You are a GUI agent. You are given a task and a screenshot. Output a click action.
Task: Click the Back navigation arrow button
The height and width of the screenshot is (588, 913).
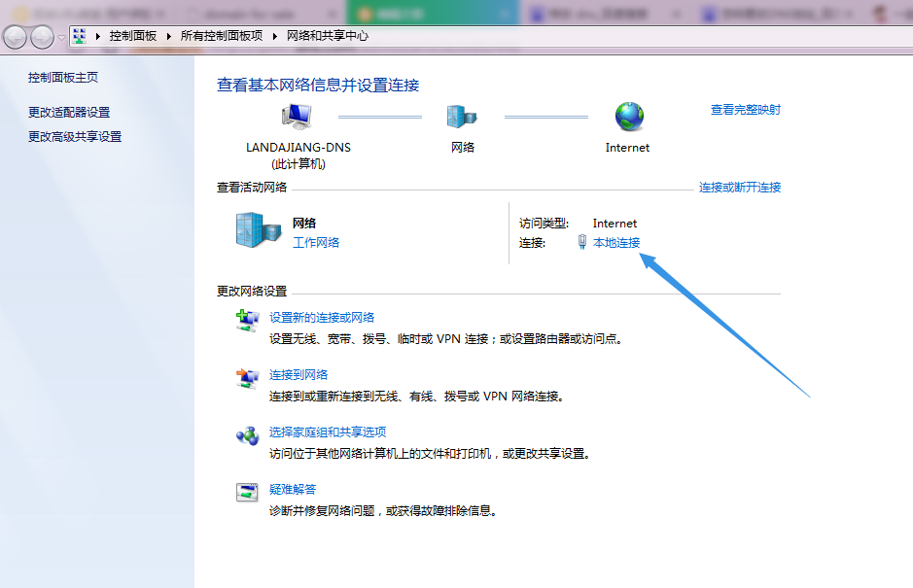click(15, 37)
